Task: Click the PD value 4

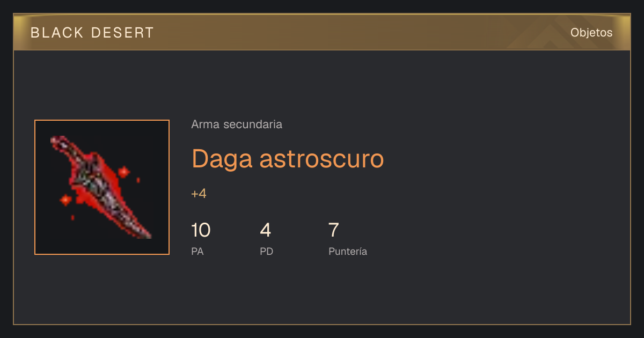Action: (x=266, y=230)
